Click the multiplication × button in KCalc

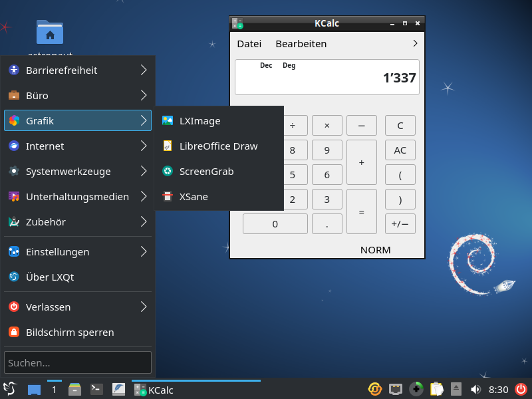327,126
